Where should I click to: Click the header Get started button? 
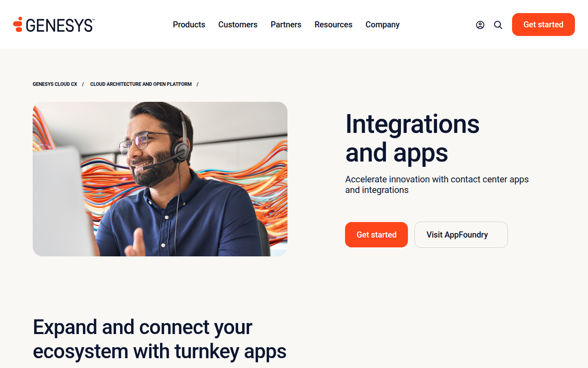coord(543,25)
